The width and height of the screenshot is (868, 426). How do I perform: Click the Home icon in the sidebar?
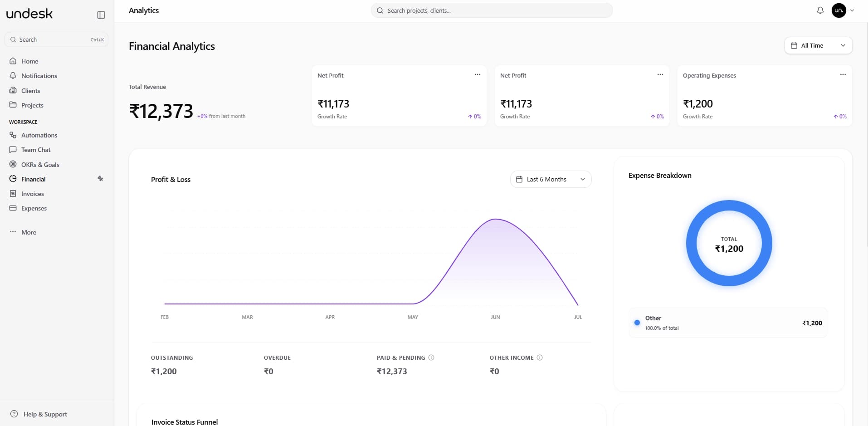click(x=13, y=61)
